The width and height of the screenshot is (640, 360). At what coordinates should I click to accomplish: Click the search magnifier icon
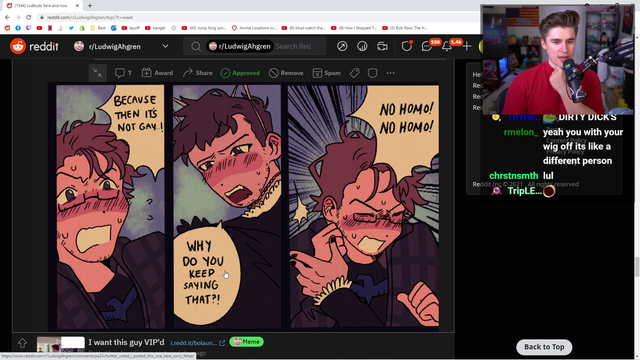(x=196, y=46)
